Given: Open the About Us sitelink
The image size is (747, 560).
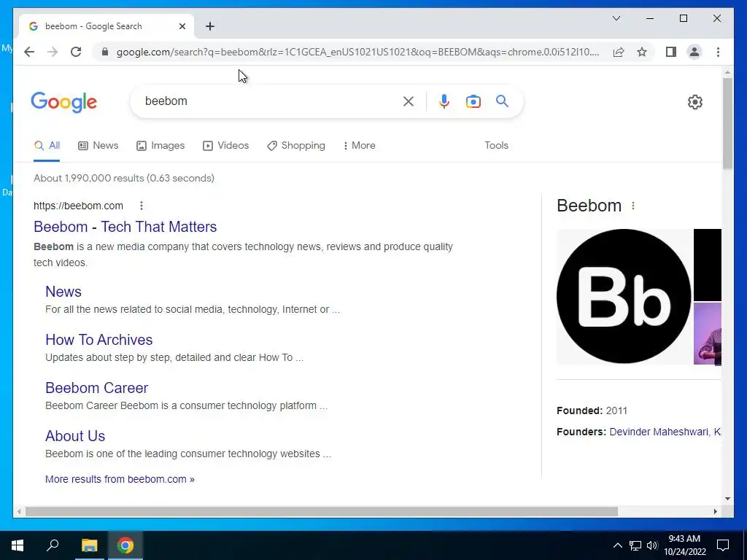Looking at the screenshot, I should pyautogui.click(x=75, y=436).
